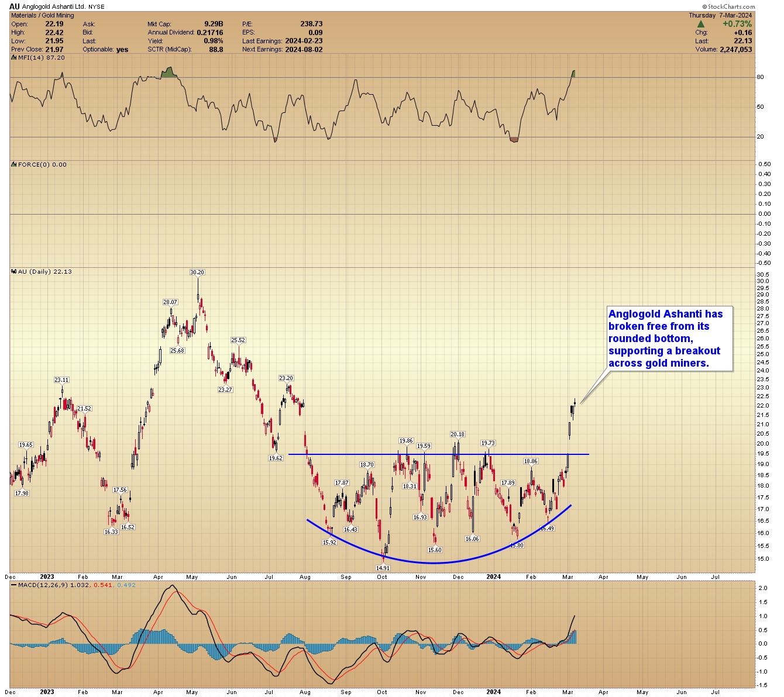Click the 23.20 price label
784x697 pixels.
pyautogui.click(x=286, y=378)
